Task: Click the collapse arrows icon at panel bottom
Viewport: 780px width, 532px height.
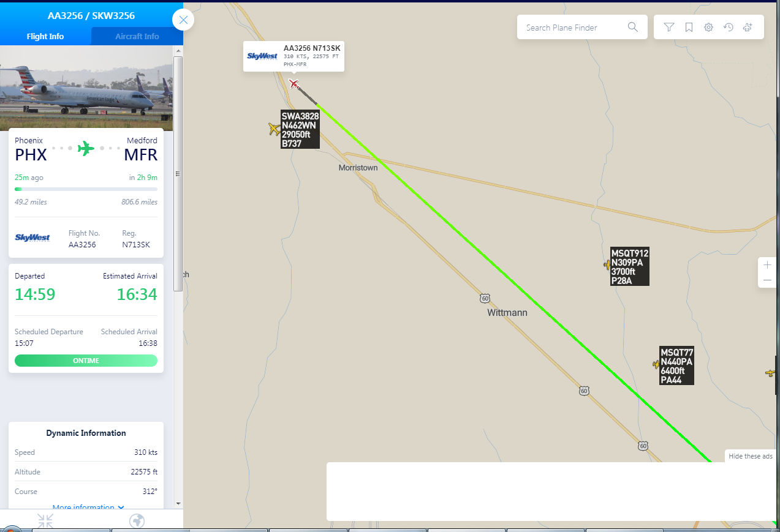Action: [x=45, y=521]
